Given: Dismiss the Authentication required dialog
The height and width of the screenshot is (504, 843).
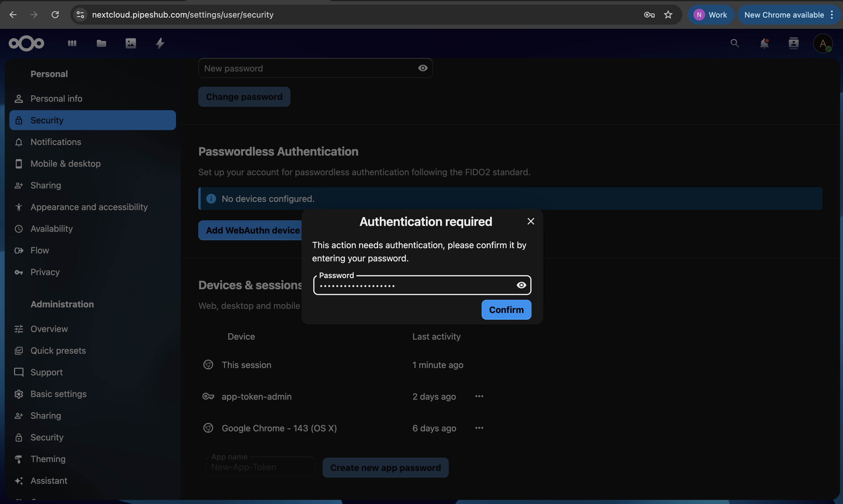Looking at the screenshot, I should 531,221.
